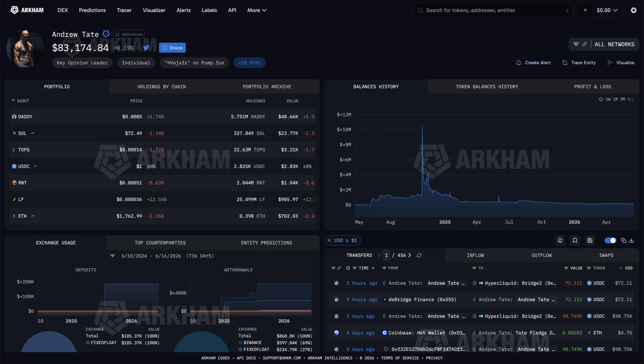
Task: Click the bell alert icon above the transfers table
Action: tap(560, 240)
